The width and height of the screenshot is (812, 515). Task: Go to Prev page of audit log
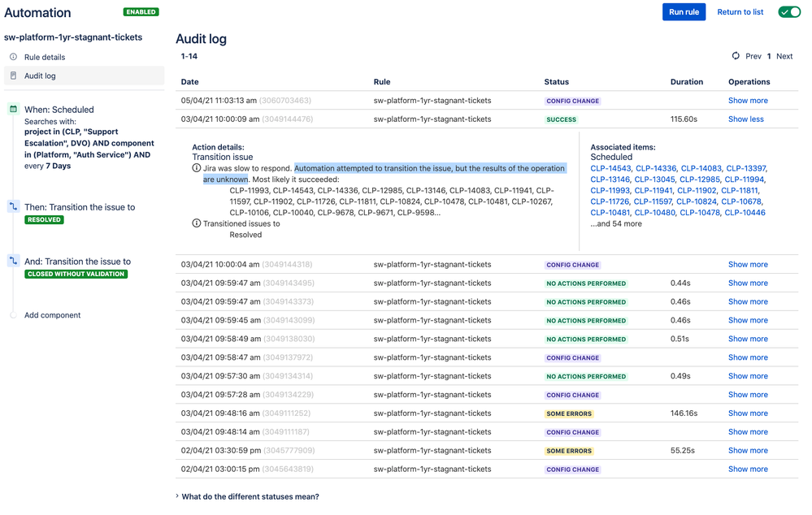tap(753, 56)
